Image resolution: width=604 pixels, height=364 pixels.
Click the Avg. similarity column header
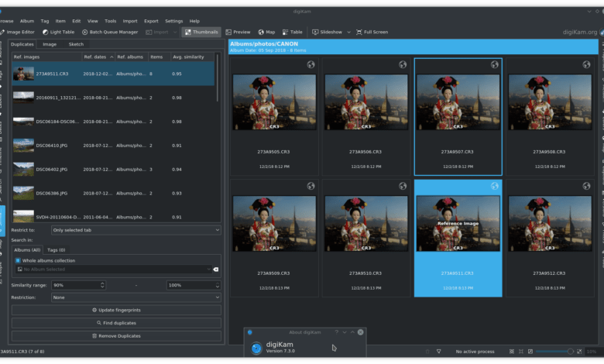[x=193, y=57]
